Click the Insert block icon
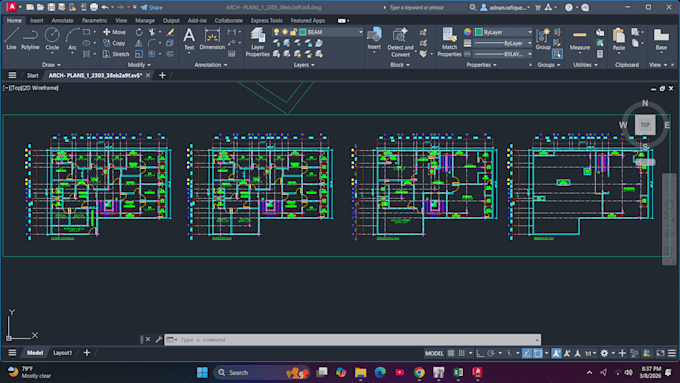Image resolution: width=680 pixels, height=383 pixels. click(374, 39)
